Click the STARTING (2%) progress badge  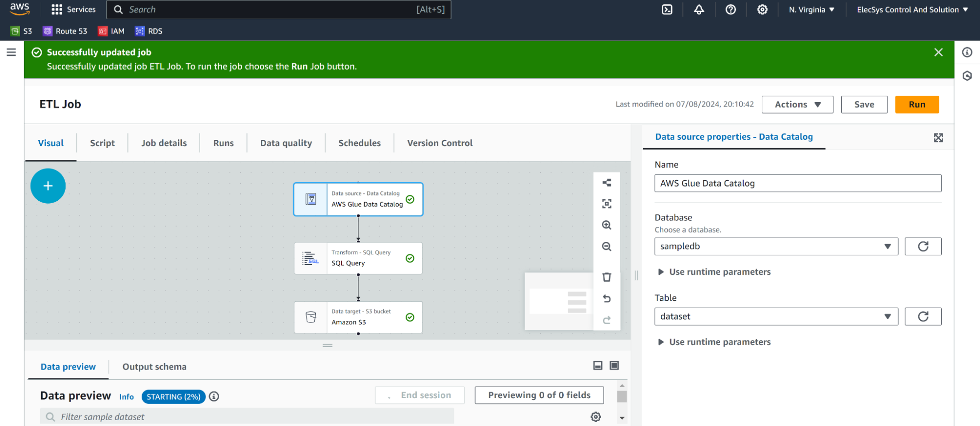[x=174, y=397]
